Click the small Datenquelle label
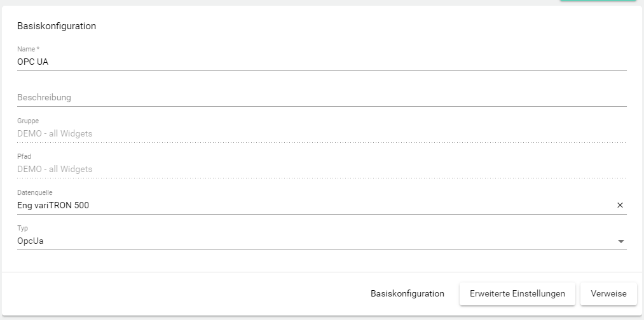The height and width of the screenshot is (320, 644). pyautogui.click(x=34, y=192)
